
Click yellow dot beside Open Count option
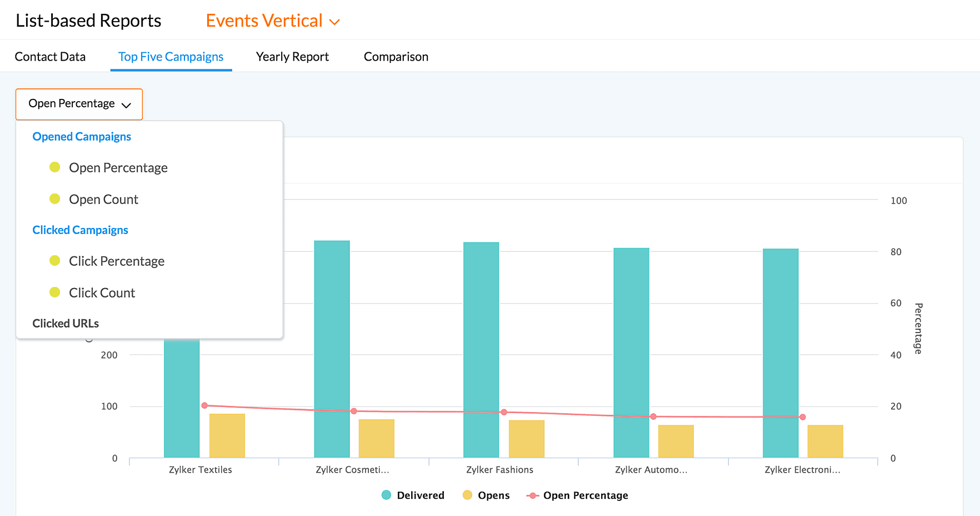coord(54,199)
